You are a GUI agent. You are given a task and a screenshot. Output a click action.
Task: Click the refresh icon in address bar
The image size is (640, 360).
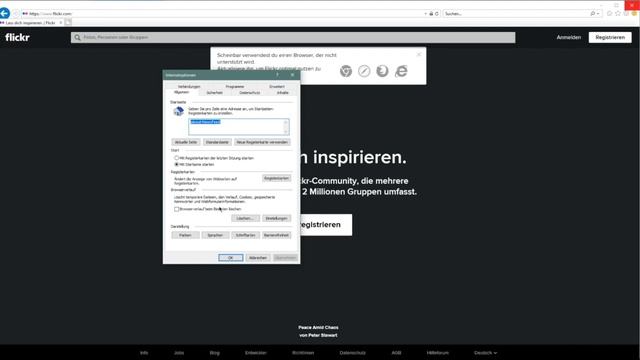click(437, 13)
